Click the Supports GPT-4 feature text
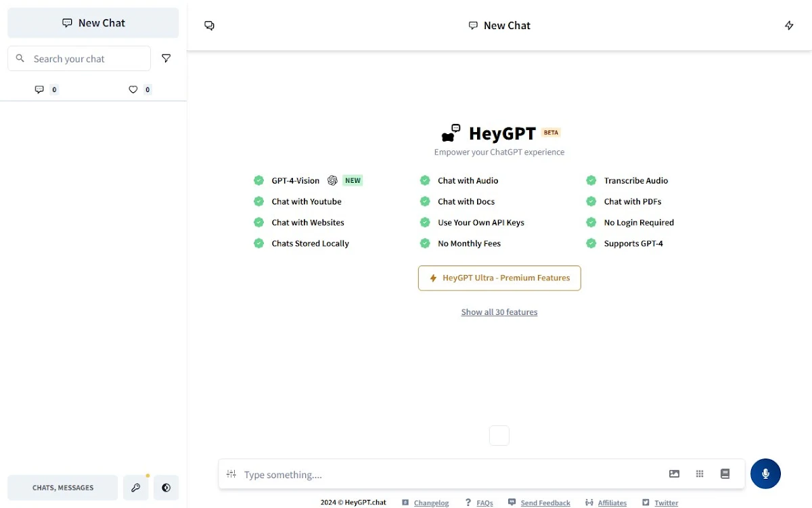The width and height of the screenshot is (812, 508). (x=633, y=244)
